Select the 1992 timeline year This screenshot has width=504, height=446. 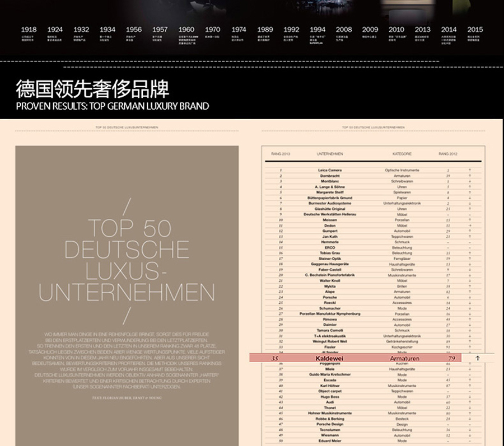click(292, 30)
